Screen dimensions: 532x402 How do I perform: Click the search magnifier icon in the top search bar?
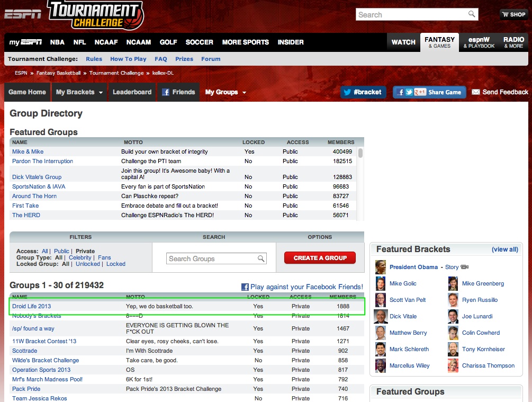click(472, 15)
